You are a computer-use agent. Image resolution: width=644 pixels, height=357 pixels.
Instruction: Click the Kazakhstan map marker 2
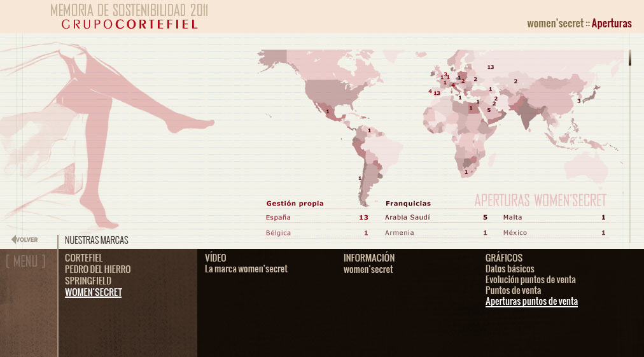click(x=515, y=81)
